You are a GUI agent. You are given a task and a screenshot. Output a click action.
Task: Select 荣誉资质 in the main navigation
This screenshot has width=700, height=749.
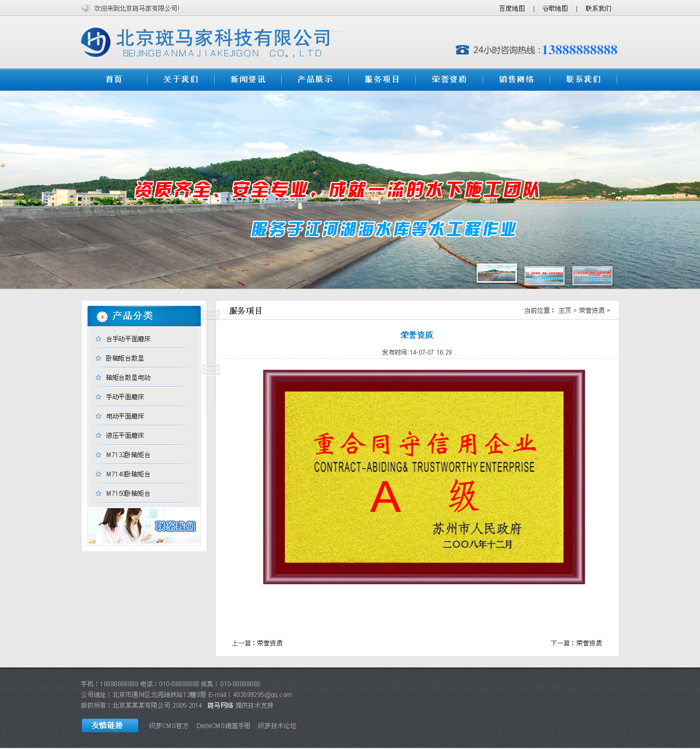click(449, 79)
